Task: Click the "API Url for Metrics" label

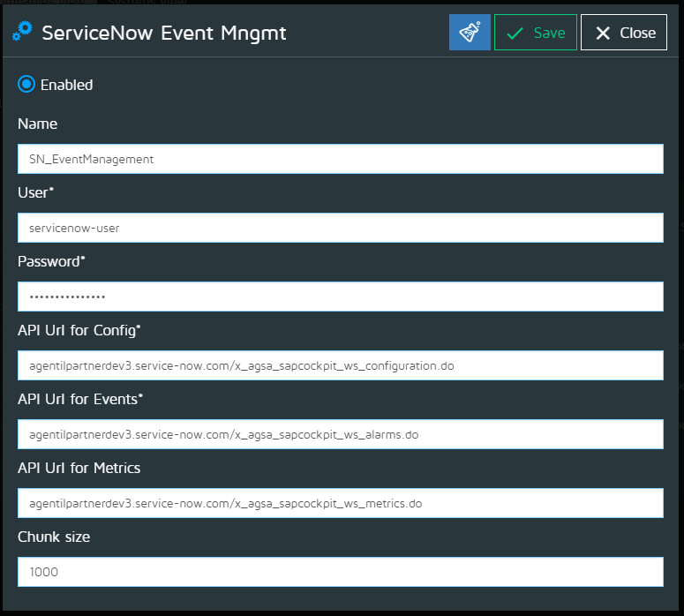Action: [79, 468]
